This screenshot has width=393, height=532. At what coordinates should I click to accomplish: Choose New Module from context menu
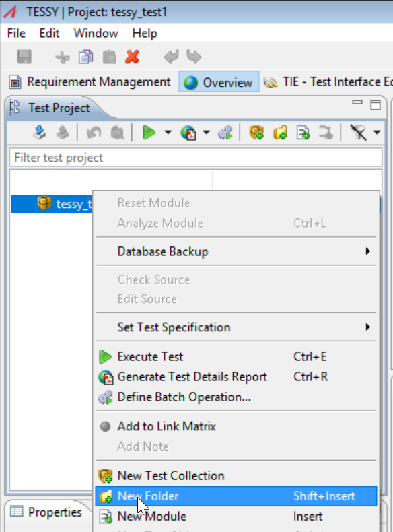pos(236,516)
